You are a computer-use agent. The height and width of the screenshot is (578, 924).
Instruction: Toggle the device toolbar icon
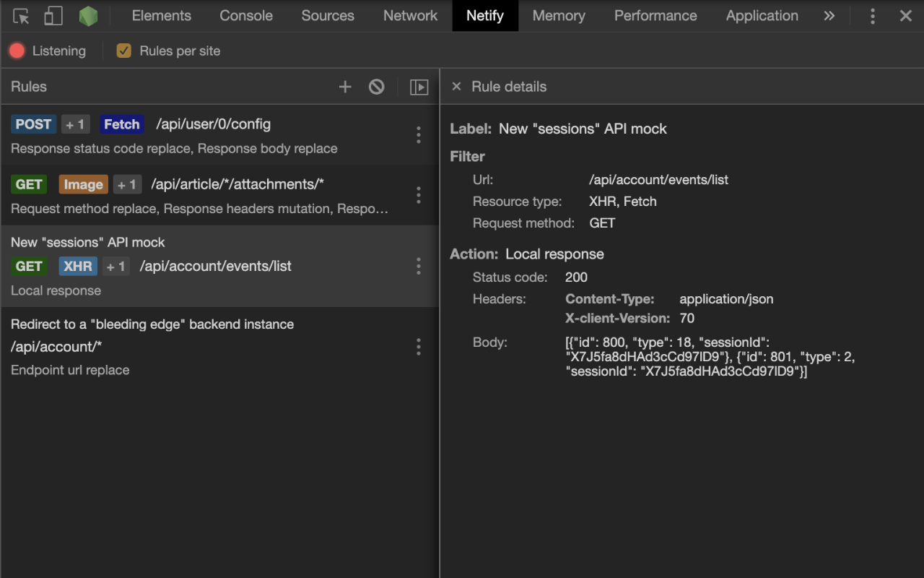coord(53,16)
